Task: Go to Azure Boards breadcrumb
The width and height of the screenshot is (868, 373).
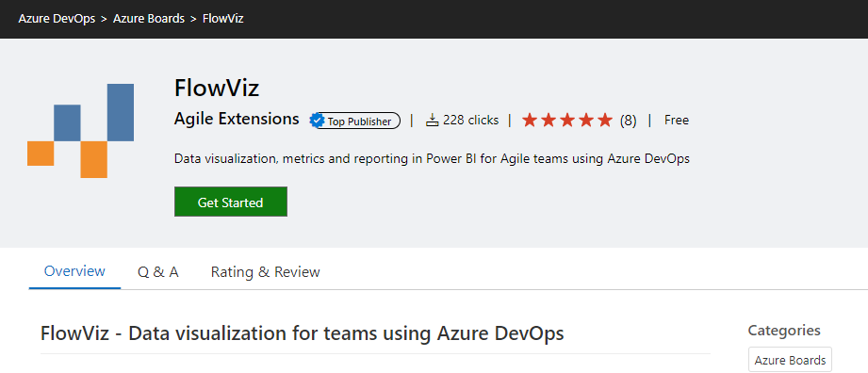Action: [x=149, y=19]
